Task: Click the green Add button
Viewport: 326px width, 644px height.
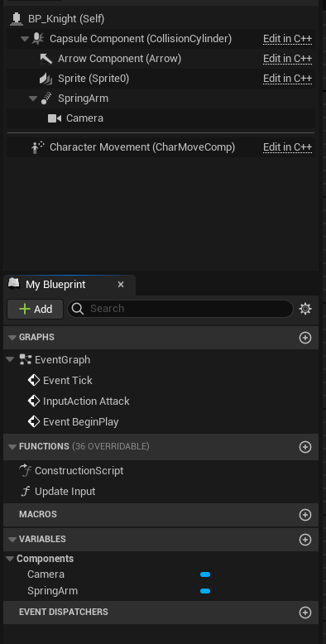Action: (x=36, y=309)
